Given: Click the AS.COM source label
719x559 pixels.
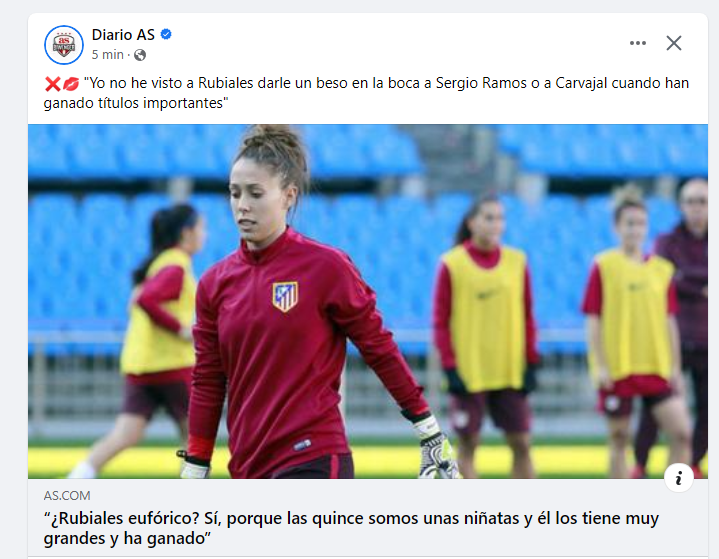Looking at the screenshot, I should [67, 496].
